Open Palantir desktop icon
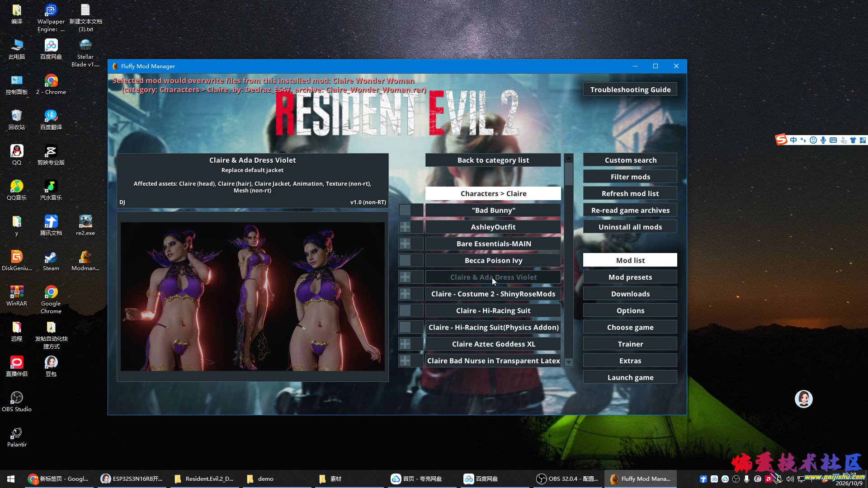868x488 pixels. click(17, 437)
